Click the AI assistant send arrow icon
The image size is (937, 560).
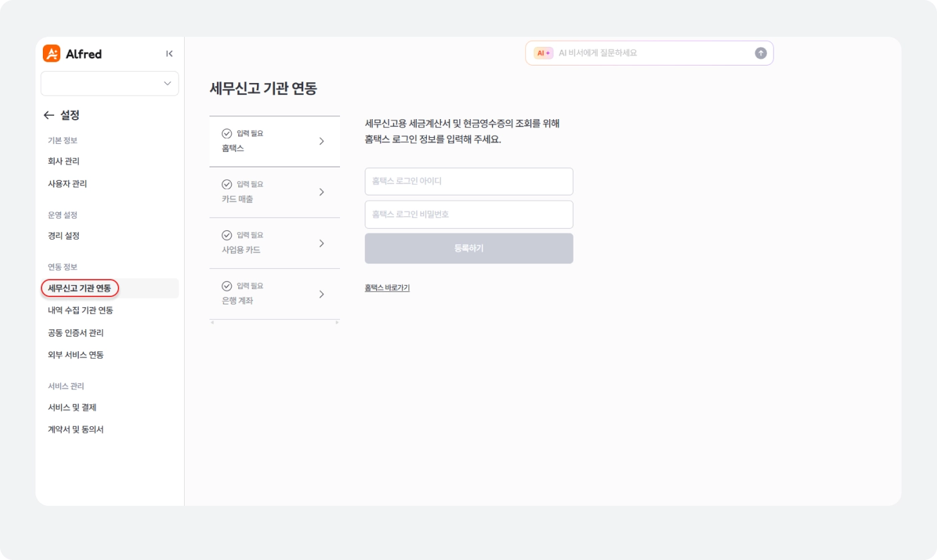(760, 53)
